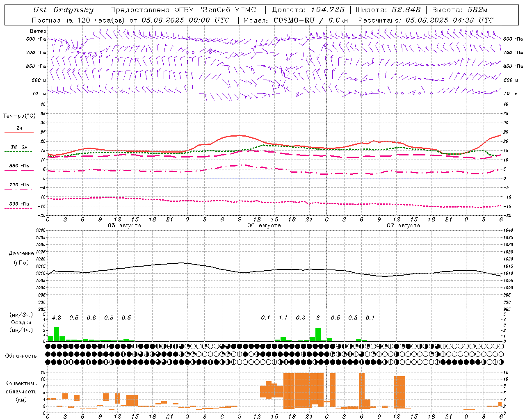Click the longitude value 104.725
This screenshot has height=420, width=525.
point(327,10)
